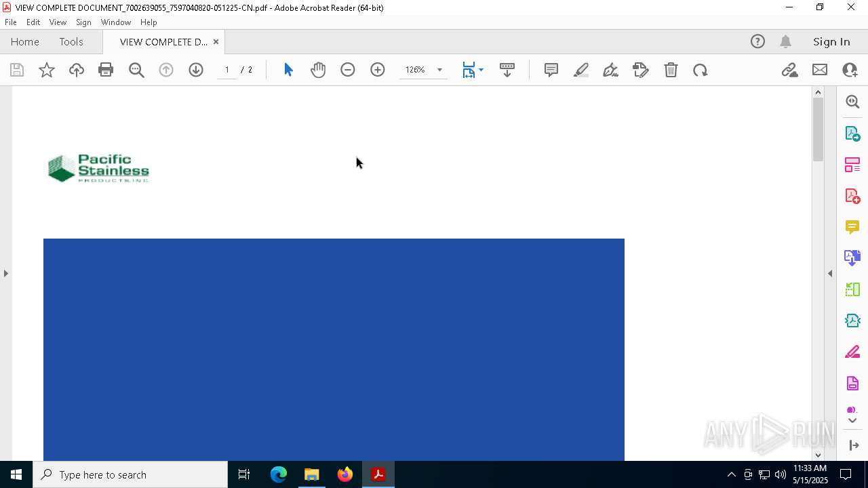Open the Help menu

tap(149, 22)
